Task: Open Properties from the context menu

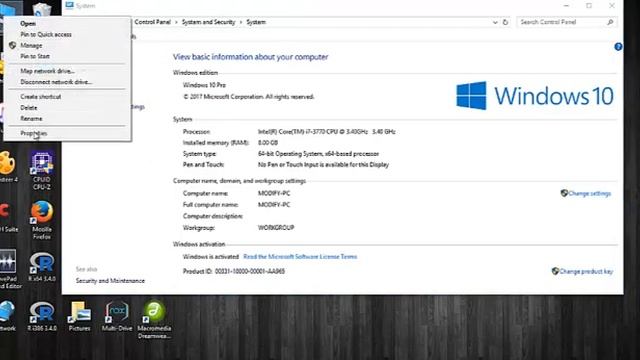Action: coord(33,133)
